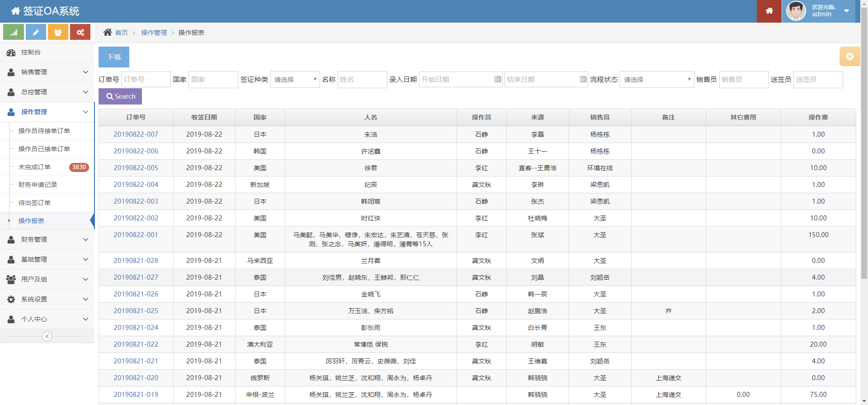Expand the 财务管理 menu

(x=47, y=239)
